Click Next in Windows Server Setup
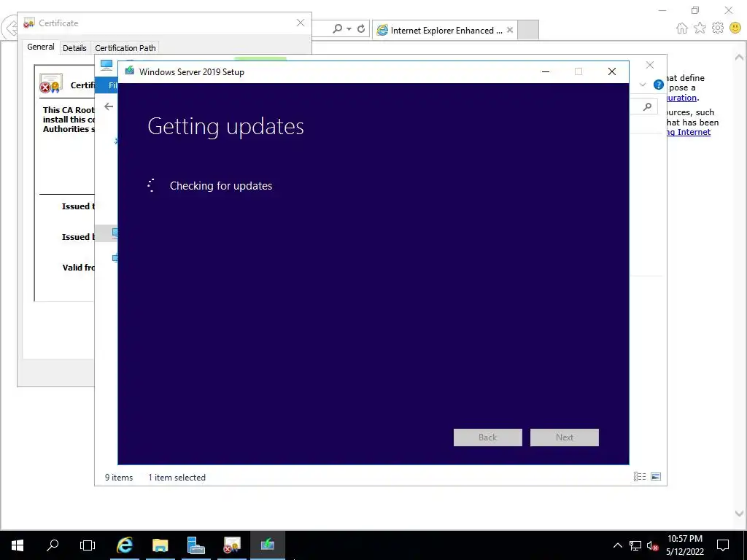 (x=565, y=437)
